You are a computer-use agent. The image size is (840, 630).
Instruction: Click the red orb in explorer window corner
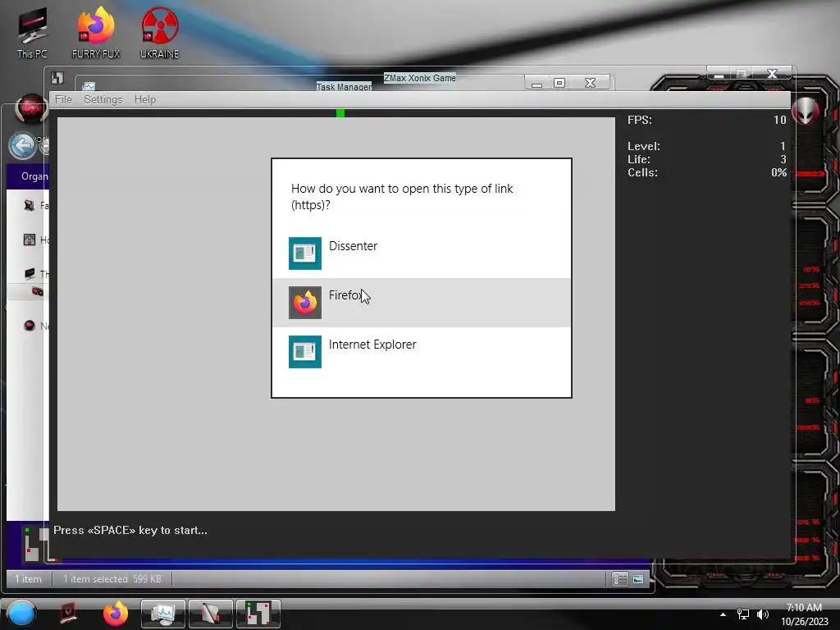(x=31, y=108)
